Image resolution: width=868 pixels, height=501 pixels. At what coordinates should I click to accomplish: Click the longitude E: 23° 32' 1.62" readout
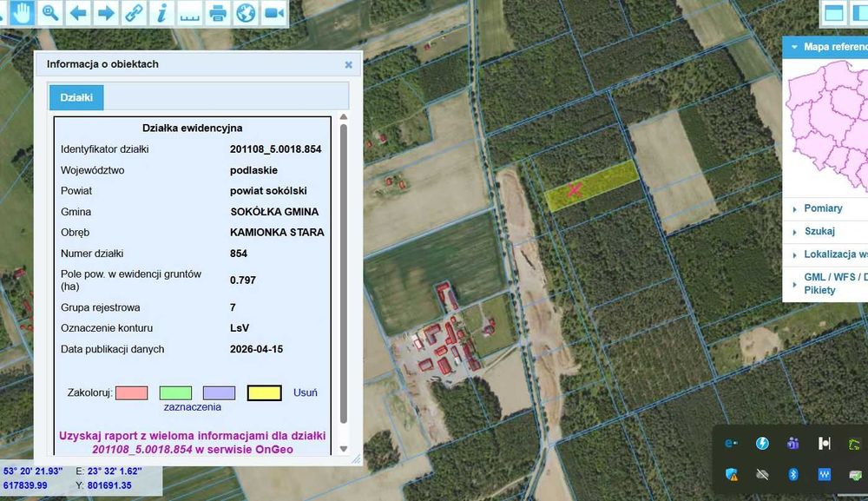click(x=108, y=471)
